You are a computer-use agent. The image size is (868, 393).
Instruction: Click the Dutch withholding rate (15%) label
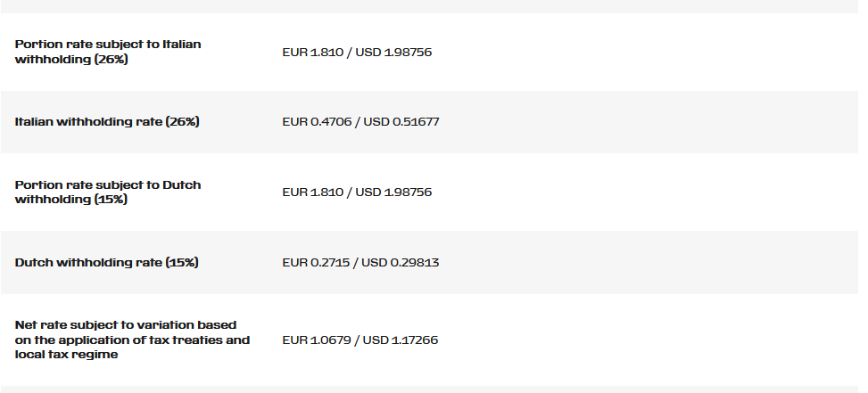click(x=106, y=263)
